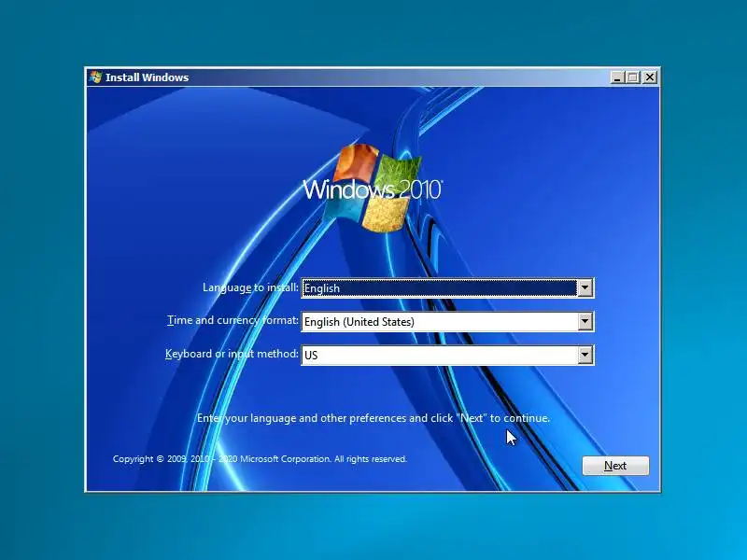
Task: Close the Install Windows dialog
Action: 649,77
